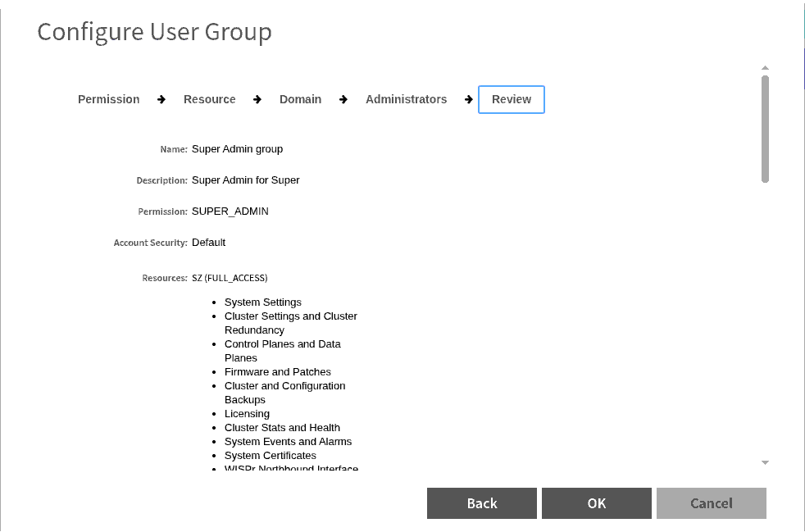This screenshot has height=532, width=805.
Task: Click the arrow between Domain and Administrators
Action: pyautogui.click(x=343, y=99)
